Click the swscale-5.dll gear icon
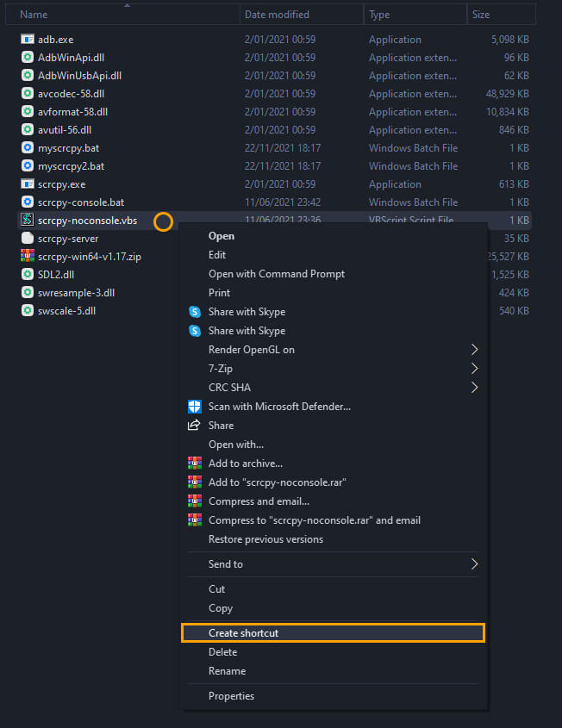The width and height of the screenshot is (562, 728). [x=28, y=311]
